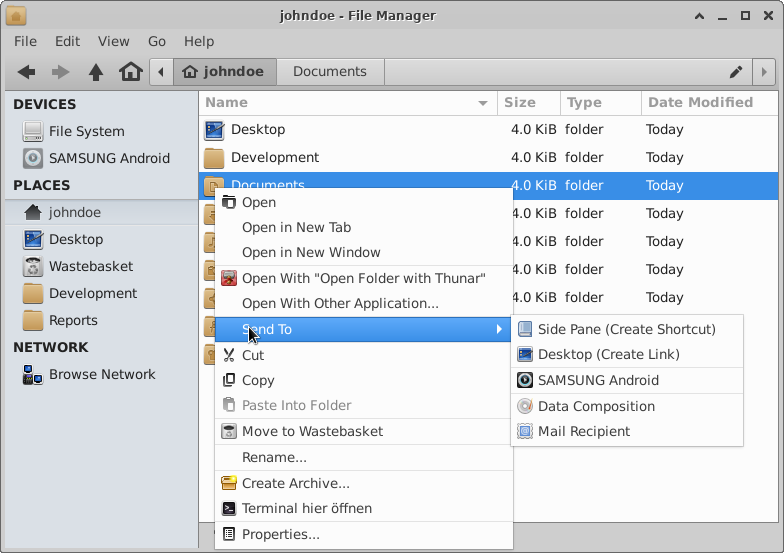
Task: Choose Rename... from the context menu
Action: point(364,458)
